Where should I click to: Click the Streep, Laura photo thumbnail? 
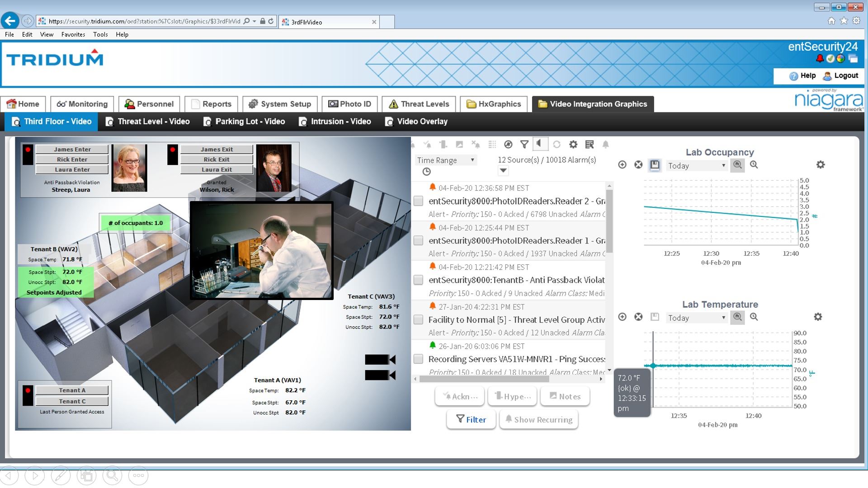tap(129, 168)
